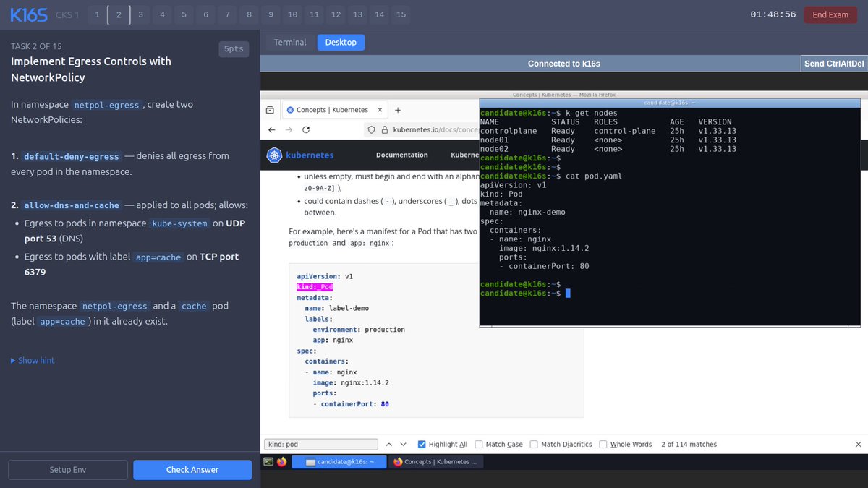Uncheck Highlight All in find bar
Image resolution: width=868 pixels, height=488 pixels.
coord(422,444)
